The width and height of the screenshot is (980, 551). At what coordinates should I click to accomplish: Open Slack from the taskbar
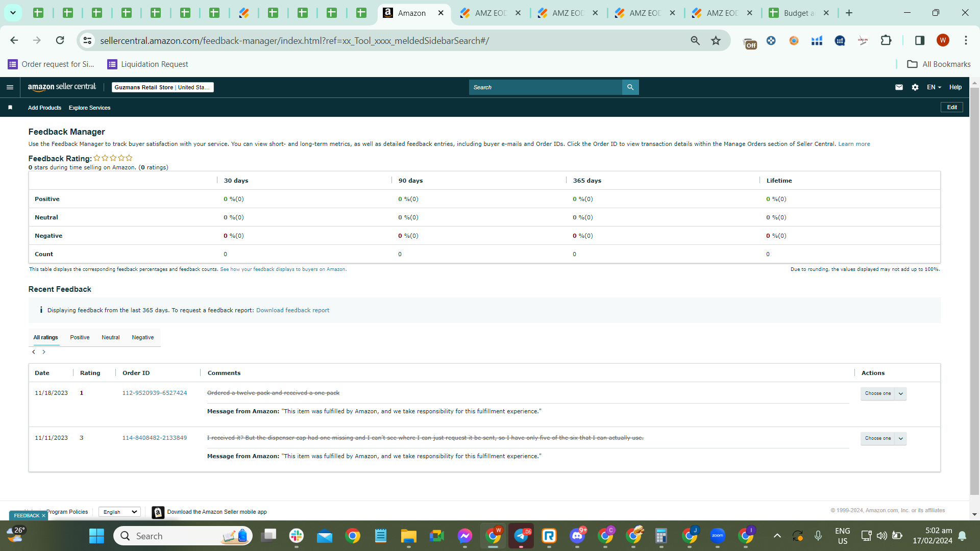(297, 536)
